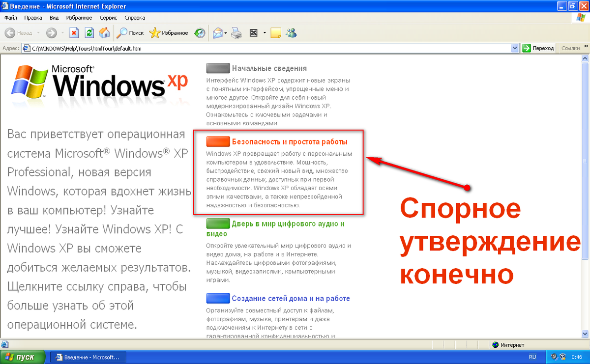
Task: Open Создание сетей дома и на работе link
Action: point(291,298)
